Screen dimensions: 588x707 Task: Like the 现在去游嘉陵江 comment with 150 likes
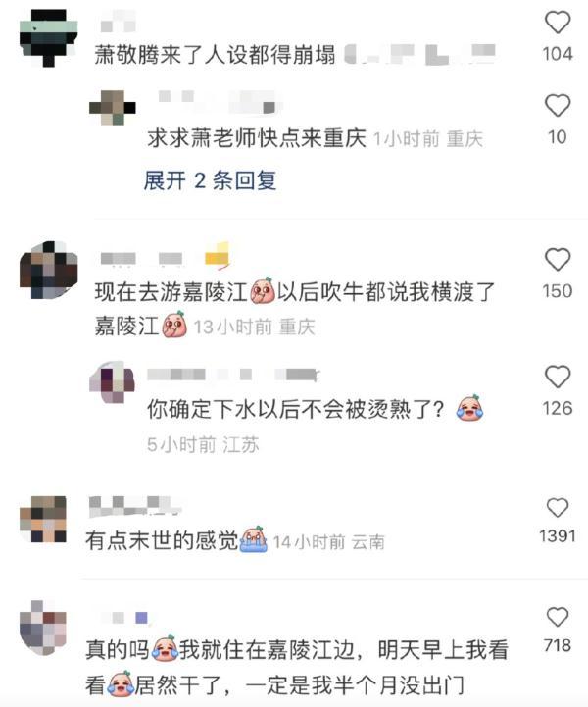point(558,259)
